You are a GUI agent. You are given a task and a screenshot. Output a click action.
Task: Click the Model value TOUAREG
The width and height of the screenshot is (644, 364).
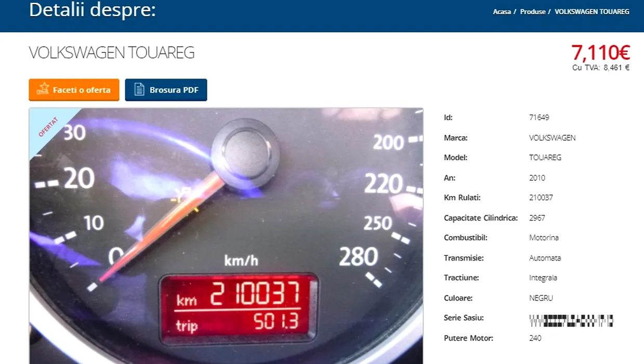545,158
